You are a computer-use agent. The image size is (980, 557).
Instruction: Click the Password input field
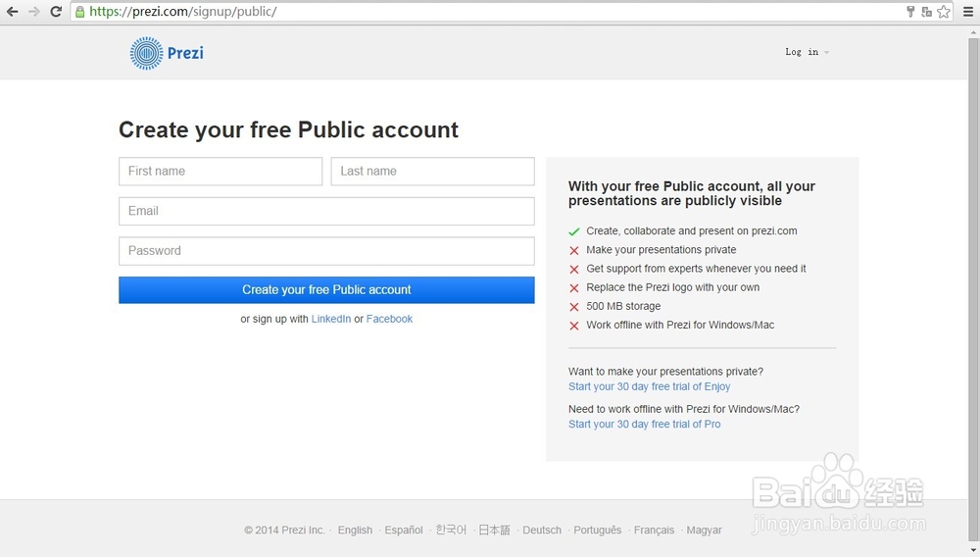[327, 251]
